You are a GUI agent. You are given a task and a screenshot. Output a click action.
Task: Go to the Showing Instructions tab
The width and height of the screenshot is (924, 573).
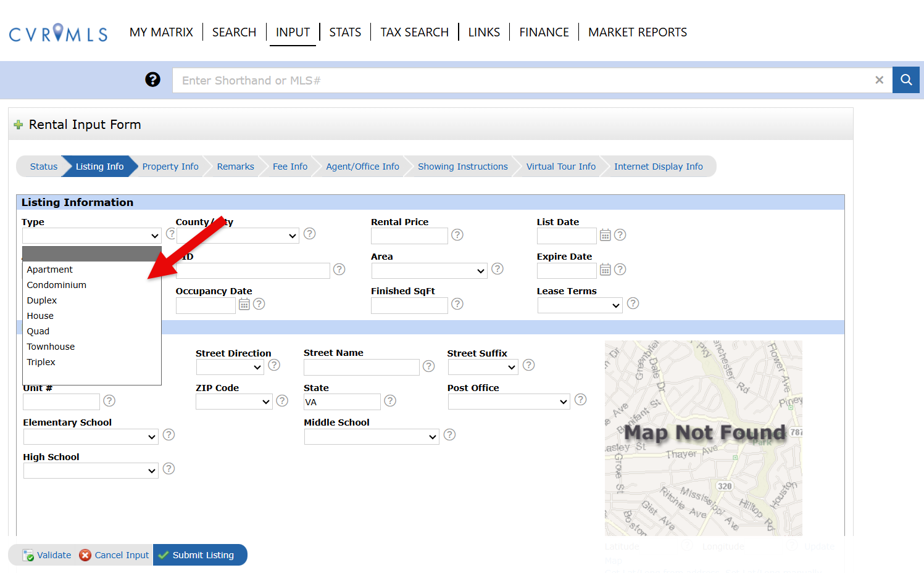[x=462, y=167]
